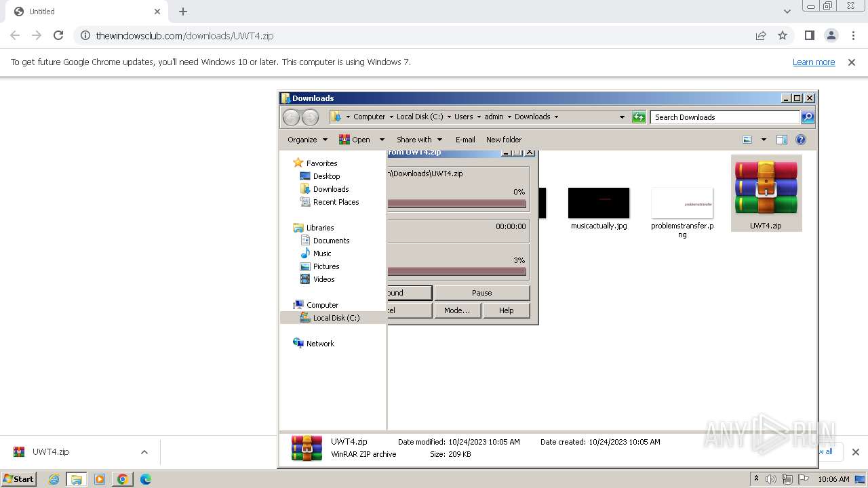Select Desktop in the navigation pane
This screenshot has width=868, height=488.
coord(326,176)
